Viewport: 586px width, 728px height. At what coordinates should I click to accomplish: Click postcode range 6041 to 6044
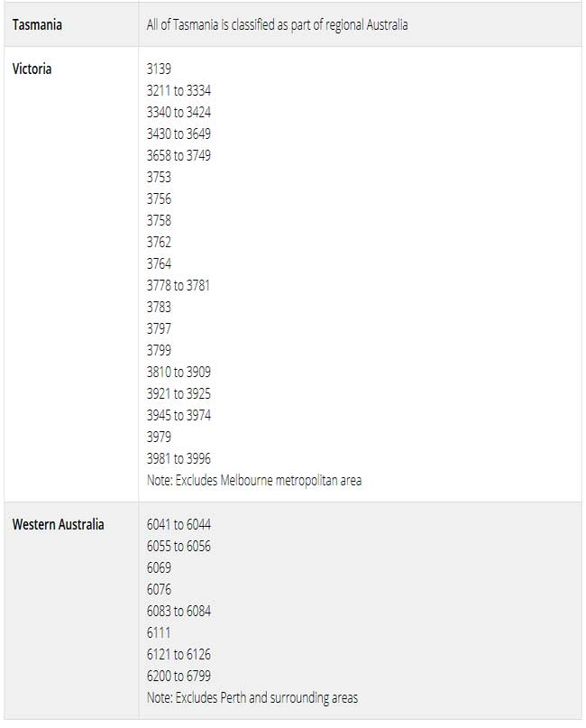[x=179, y=524]
